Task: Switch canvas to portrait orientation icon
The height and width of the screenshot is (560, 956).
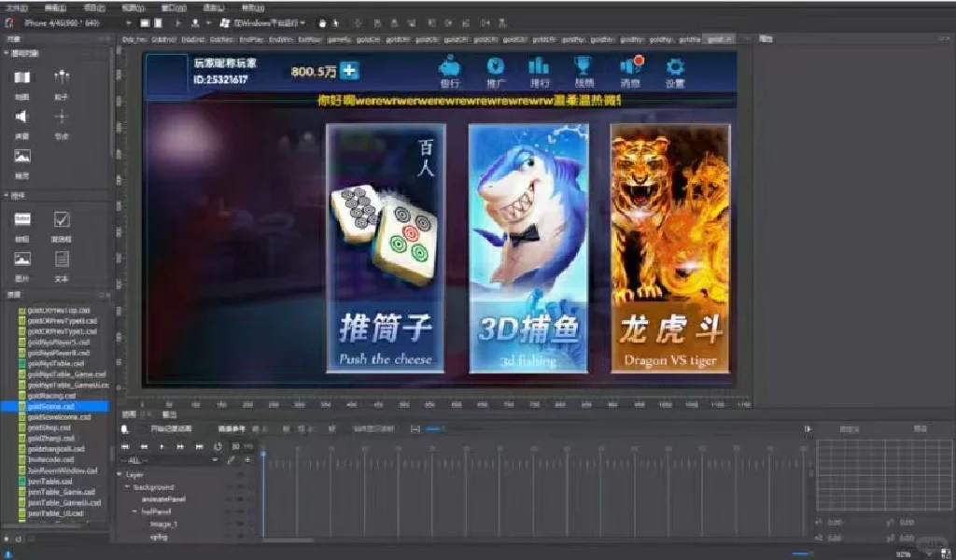Action: click(x=158, y=23)
